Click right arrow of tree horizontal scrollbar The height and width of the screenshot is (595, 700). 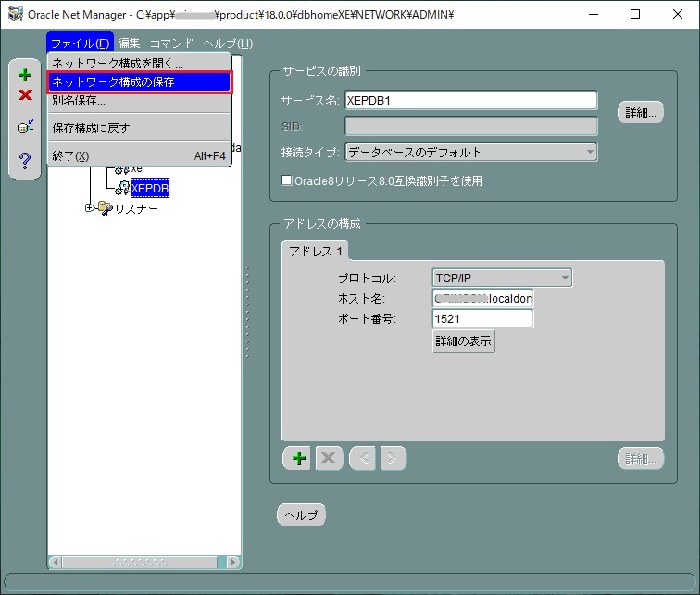point(233,562)
